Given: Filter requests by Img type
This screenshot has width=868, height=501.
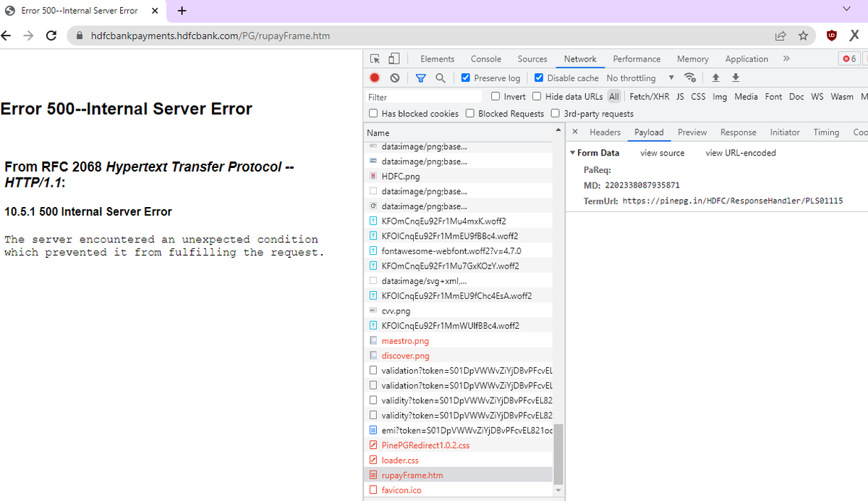Looking at the screenshot, I should point(720,96).
